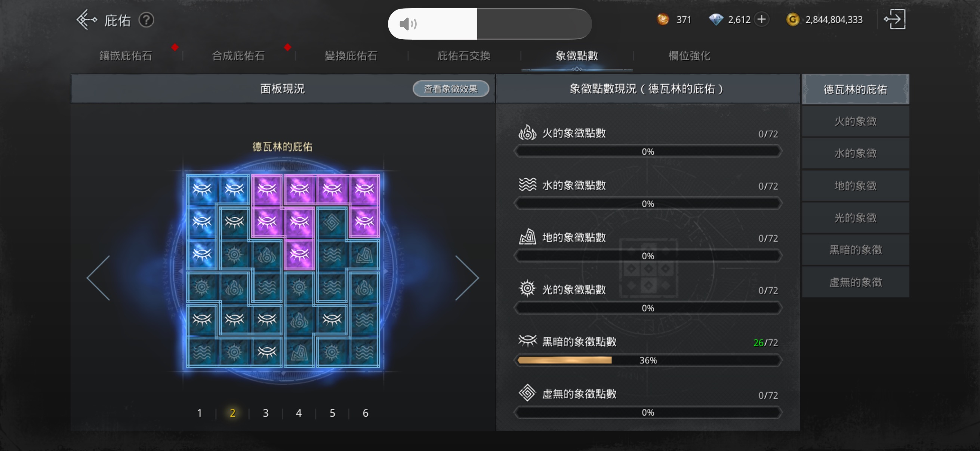The width and height of the screenshot is (980, 451).
Task: Click the 黑暗的象徵點數 36% progress bar
Action: pos(647,360)
